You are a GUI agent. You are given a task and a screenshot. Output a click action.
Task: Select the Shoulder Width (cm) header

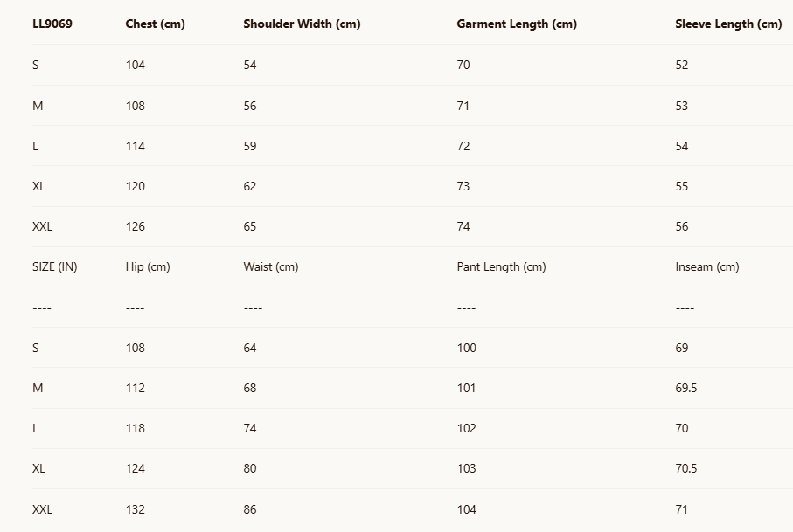click(x=302, y=24)
